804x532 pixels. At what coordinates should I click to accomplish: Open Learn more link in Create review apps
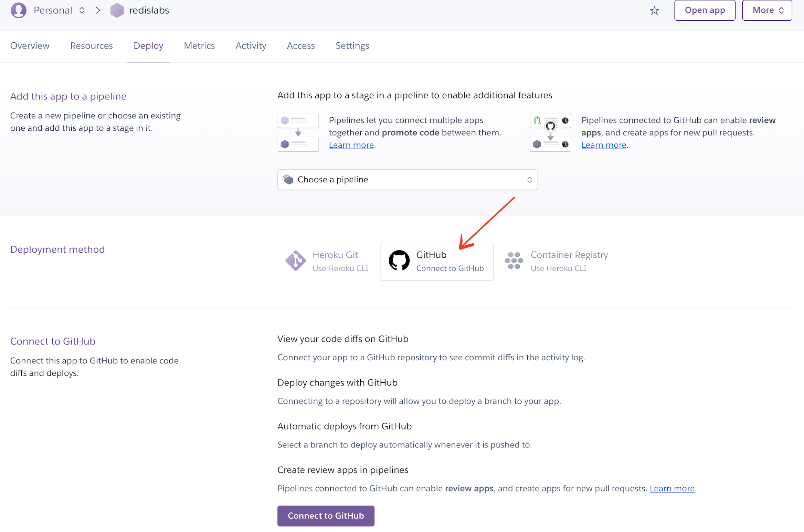tap(672, 488)
